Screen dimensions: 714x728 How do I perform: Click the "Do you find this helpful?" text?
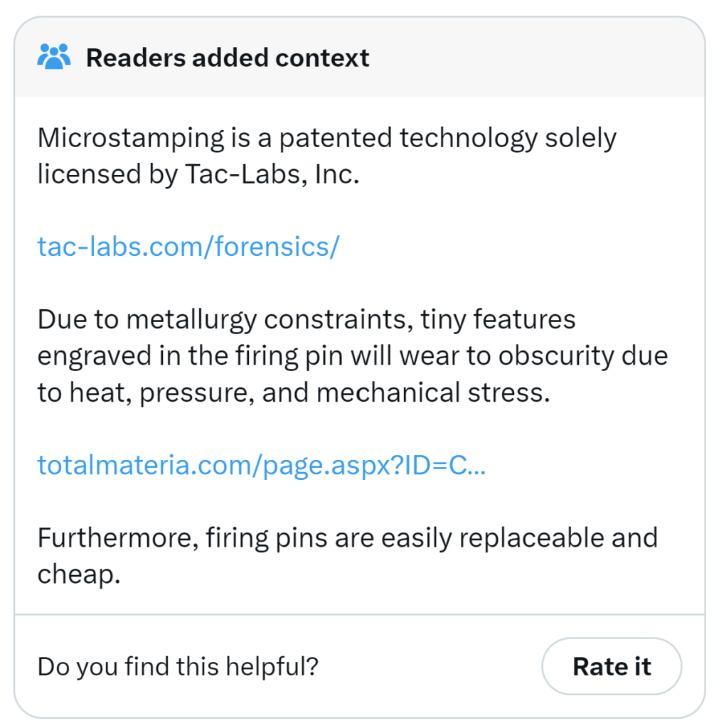point(177,666)
